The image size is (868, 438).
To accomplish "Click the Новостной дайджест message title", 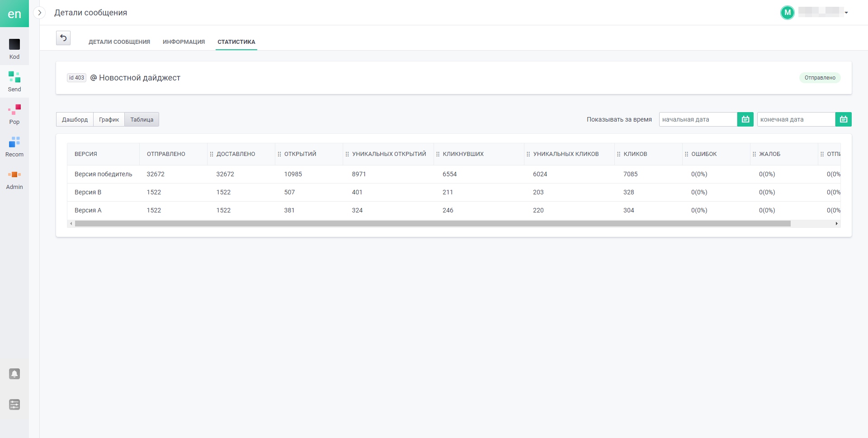I will point(140,78).
